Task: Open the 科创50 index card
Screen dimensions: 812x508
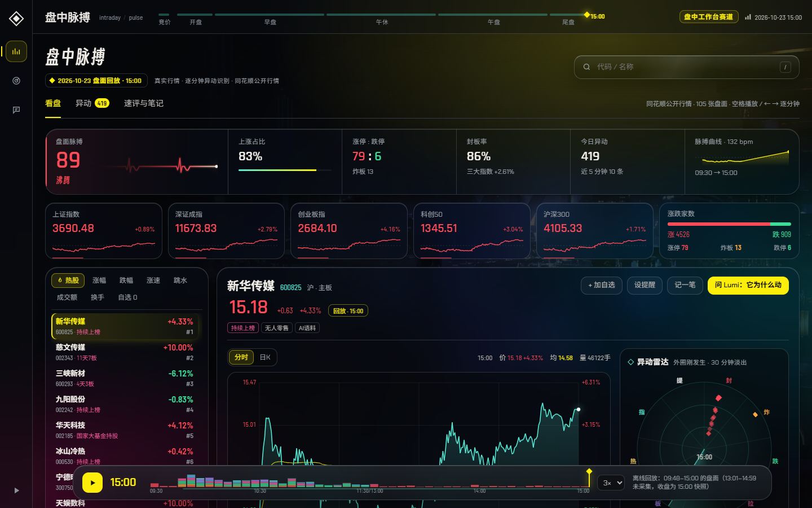Action: 472,231
